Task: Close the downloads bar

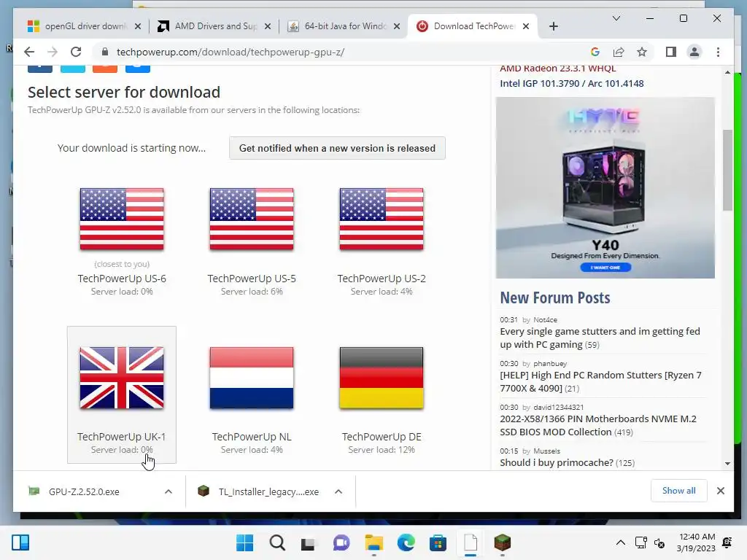Action: [720, 491]
